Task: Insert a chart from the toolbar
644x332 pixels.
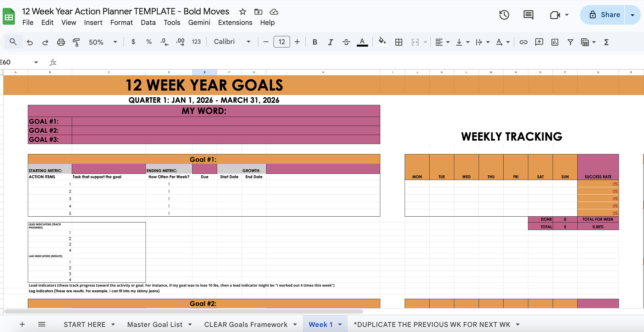Action: click(554, 41)
